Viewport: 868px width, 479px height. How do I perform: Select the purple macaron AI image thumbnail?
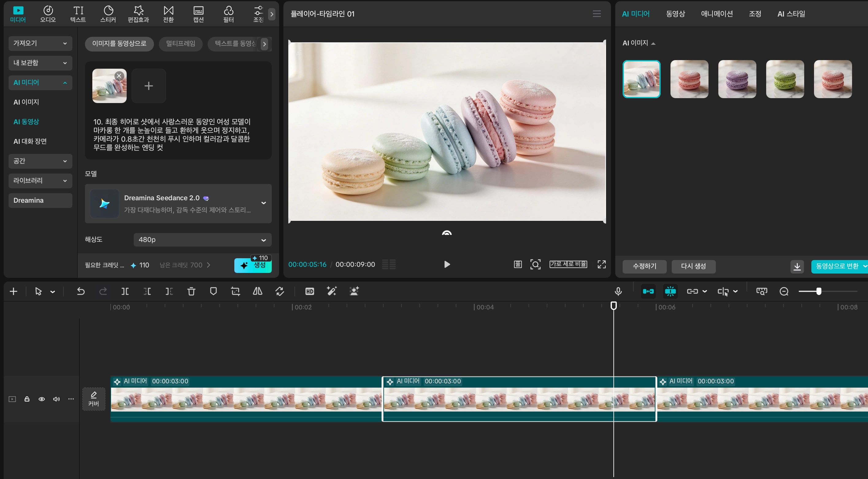737,79
